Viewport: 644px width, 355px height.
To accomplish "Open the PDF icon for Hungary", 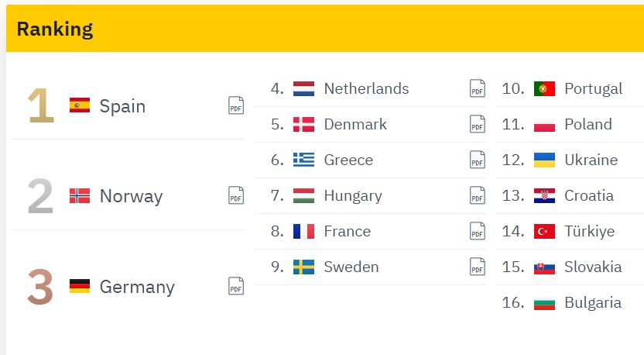I will point(477,195).
